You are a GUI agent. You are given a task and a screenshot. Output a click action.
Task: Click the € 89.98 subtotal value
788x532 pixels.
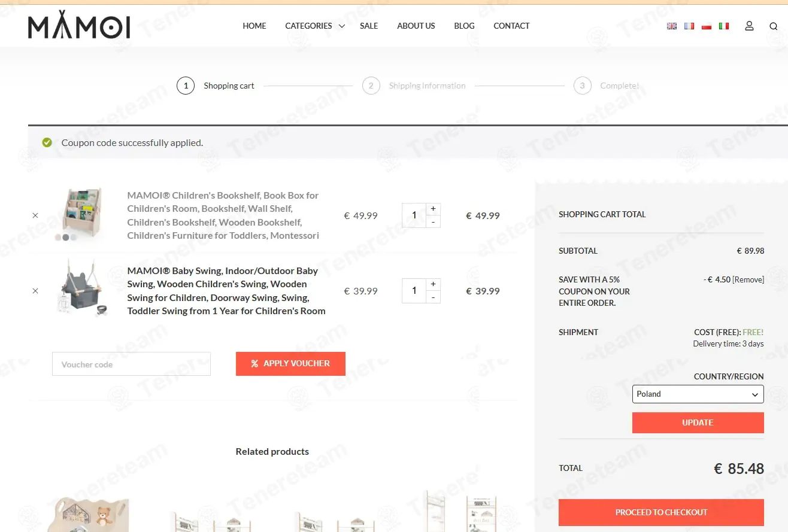(750, 251)
